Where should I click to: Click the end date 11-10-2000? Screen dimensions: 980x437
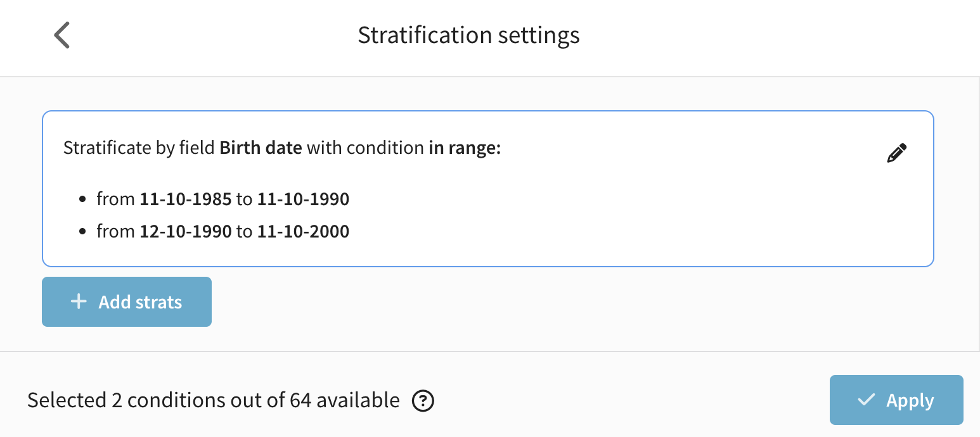303,231
